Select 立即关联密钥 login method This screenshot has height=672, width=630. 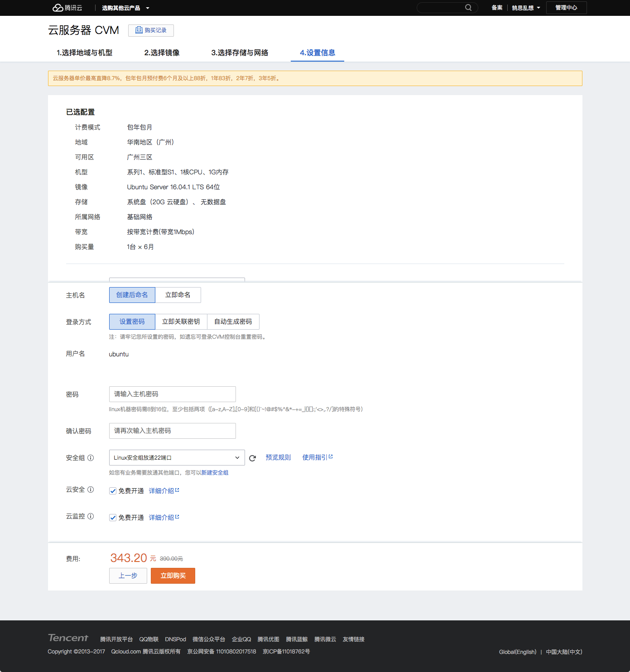pyautogui.click(x=181, y=322)
